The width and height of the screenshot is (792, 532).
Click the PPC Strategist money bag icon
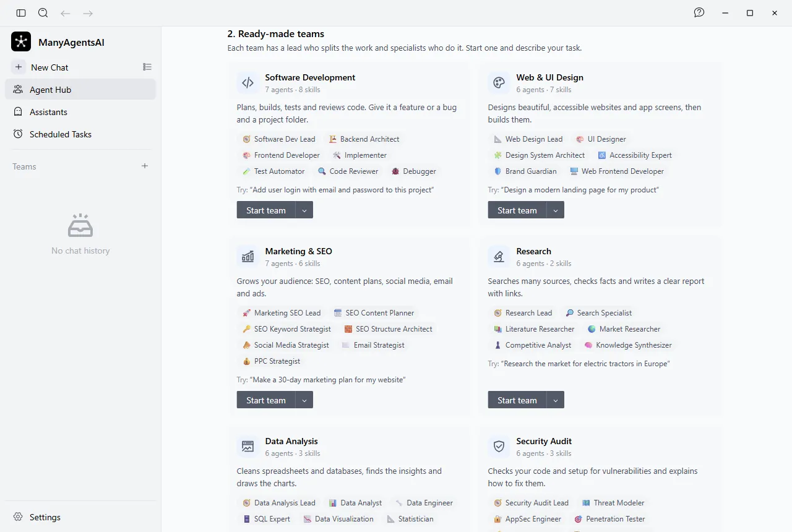tap(247, 361)
